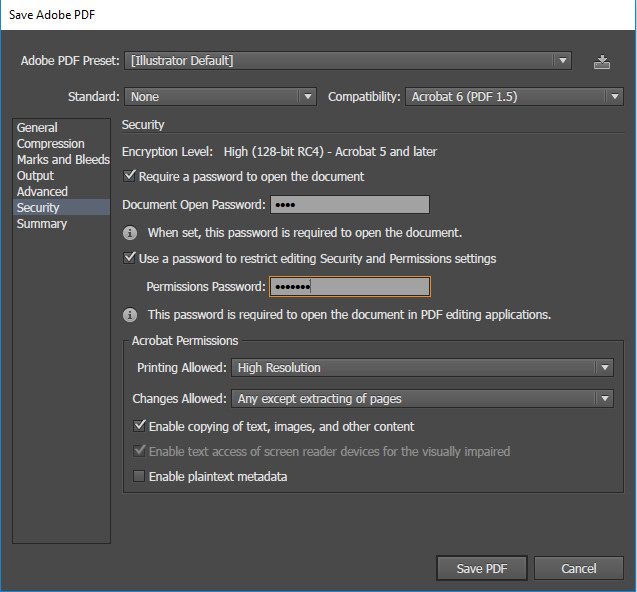Open the Compatibility dropdown
637x592 pixels.
click(515, 97)
